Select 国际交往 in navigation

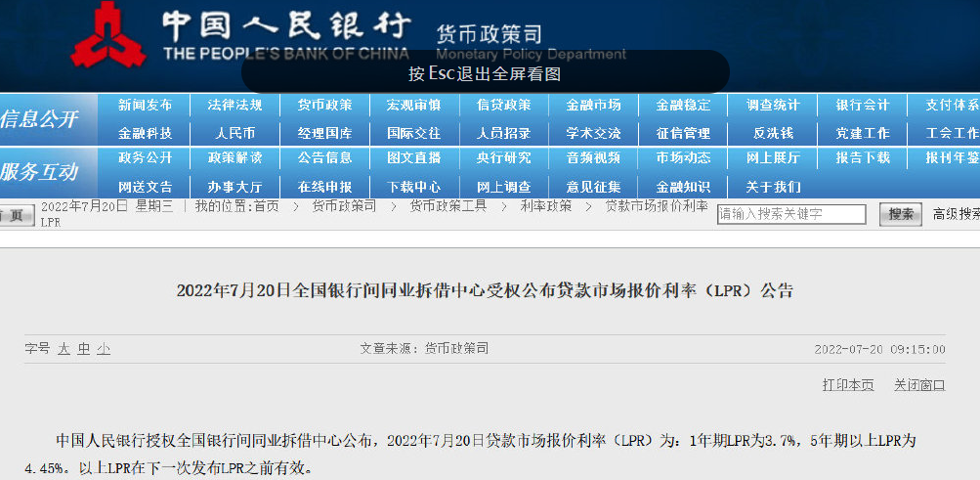(413, 133)
